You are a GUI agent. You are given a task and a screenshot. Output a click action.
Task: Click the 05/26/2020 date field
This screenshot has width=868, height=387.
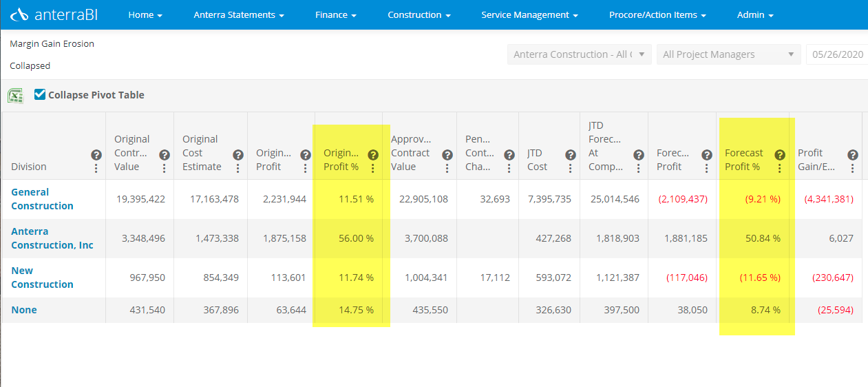(837, 54)
